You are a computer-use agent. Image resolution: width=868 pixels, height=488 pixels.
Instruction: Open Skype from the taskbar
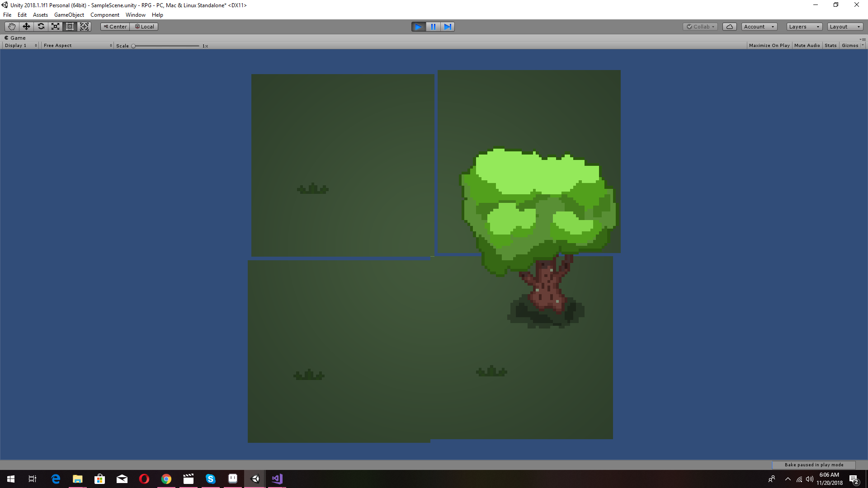coord(210,479)
